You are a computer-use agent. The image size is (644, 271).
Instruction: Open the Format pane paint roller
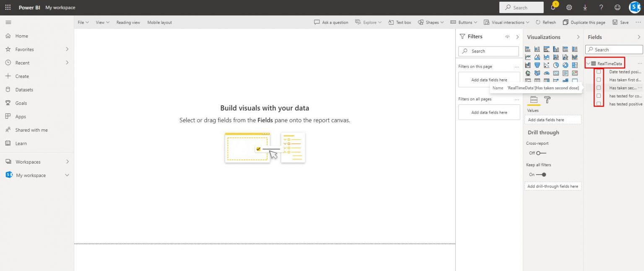pyautogui.click(x=547, y=100)
